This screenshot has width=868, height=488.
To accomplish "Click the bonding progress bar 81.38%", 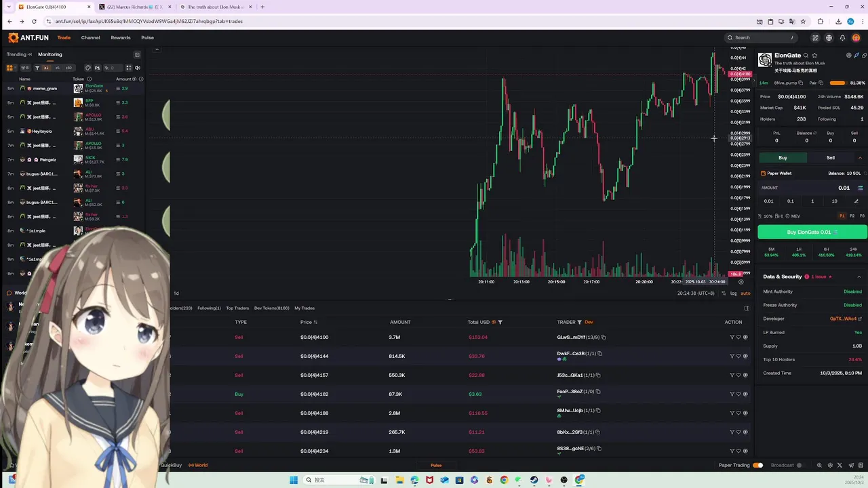I will click(x=837, y=83).
